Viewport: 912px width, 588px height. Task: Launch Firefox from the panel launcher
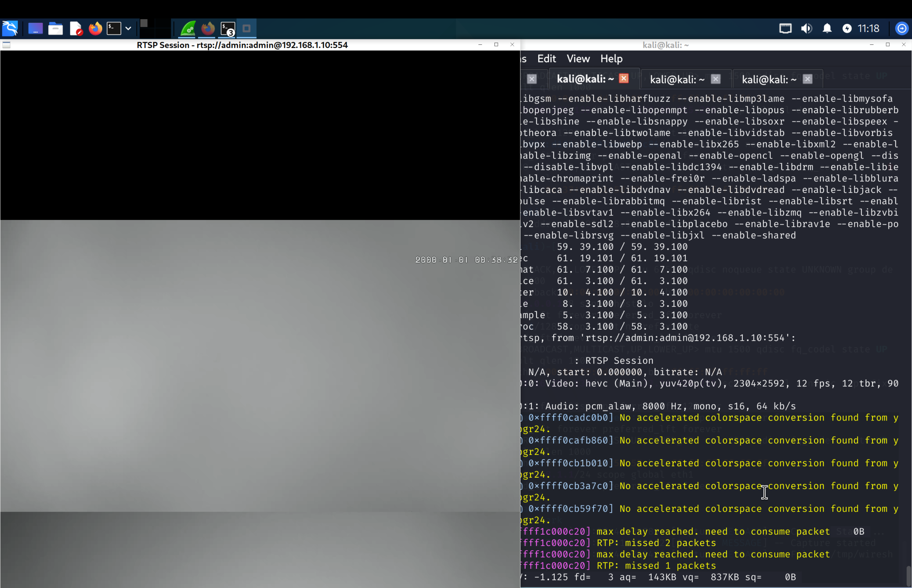96,29
